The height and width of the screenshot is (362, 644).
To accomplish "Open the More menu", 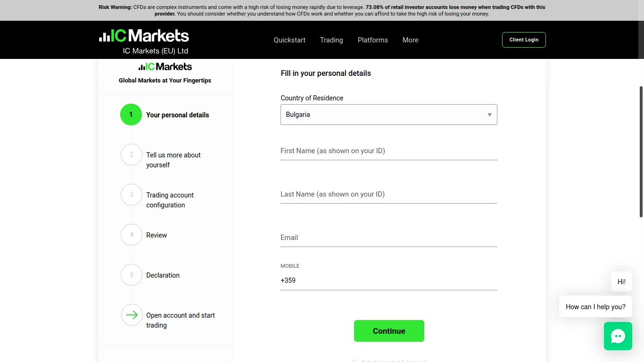I will click(410, 40).
